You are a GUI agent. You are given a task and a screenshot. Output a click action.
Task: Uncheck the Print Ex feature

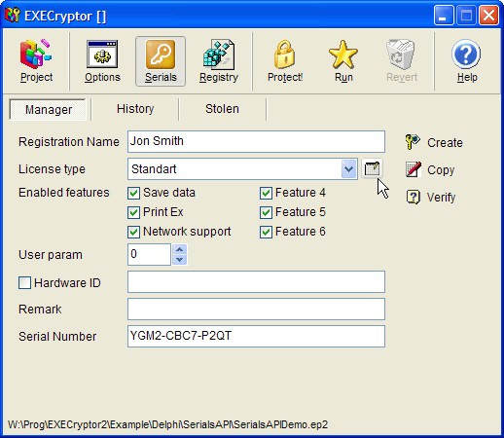(x=133, y=212)
